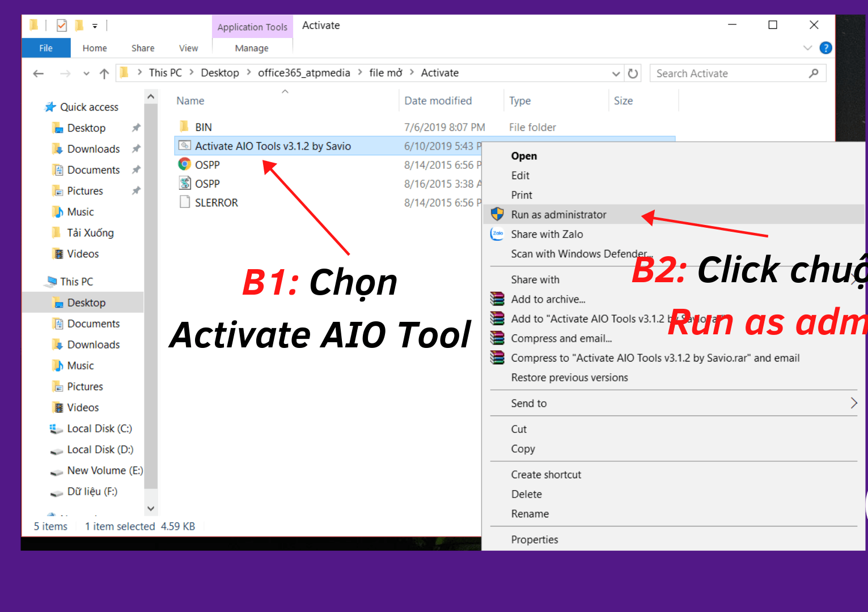Screen dimensions: 868x612
Task: Open Local Disk (D:) drive
Action: click(x=100, y=449)
